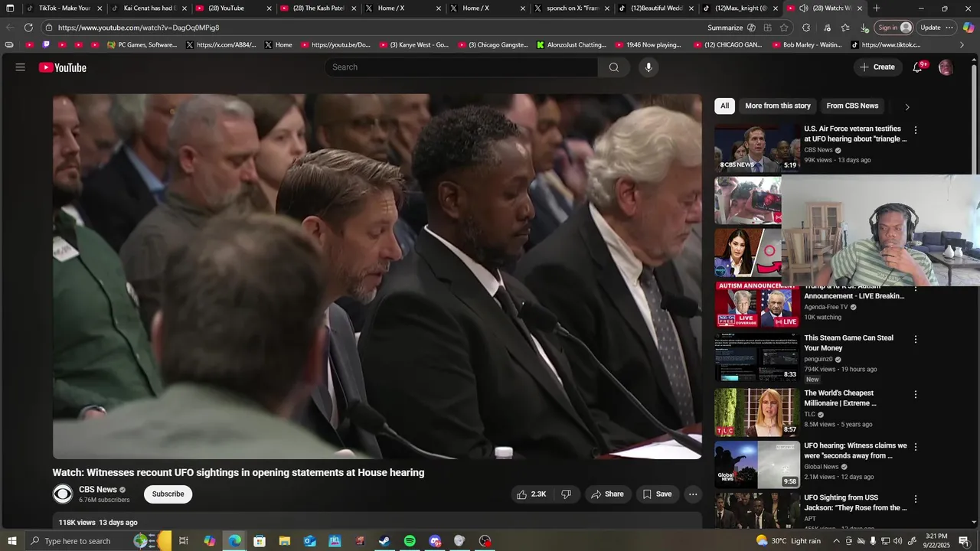Open weather widget showing Light rain
This screenshot has width=980, height=551.
787,541
